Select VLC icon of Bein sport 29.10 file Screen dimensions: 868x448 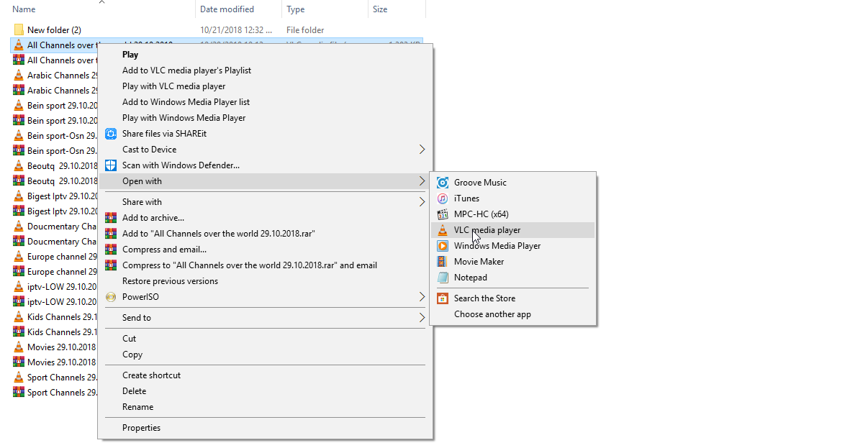click(19, 106)
